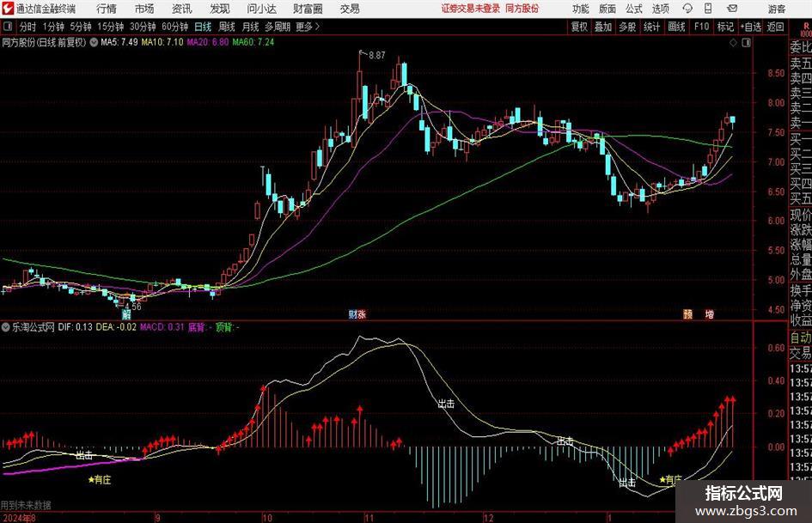
Task: Click MA5: 7.49 indicator label
Action: pyautogui.click(x=119, y=42)
